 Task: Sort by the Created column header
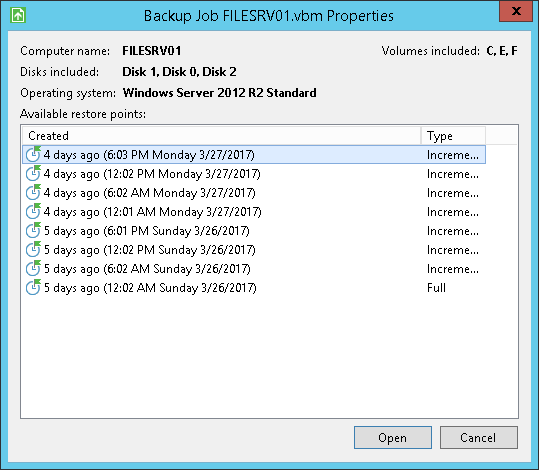pyautogui.click(x=222, y=136)
